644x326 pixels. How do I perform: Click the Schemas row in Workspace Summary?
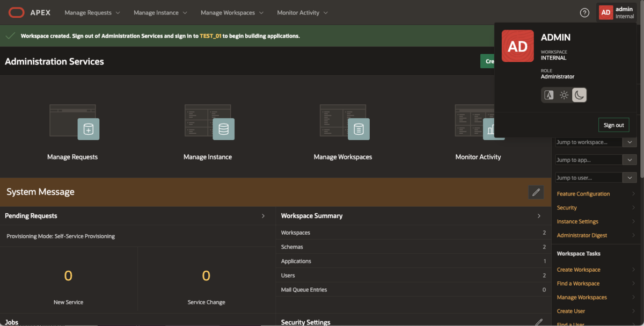[x=413, y=247]
